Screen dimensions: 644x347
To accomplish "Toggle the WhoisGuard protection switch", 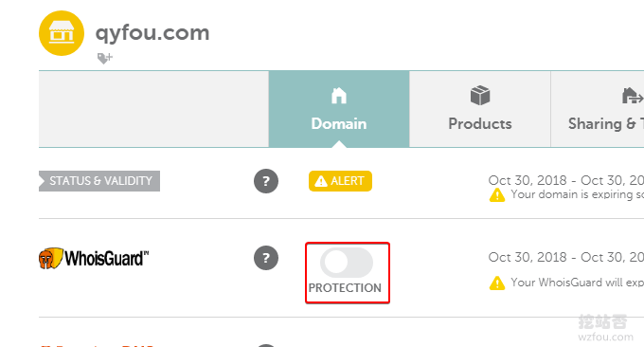I will [x=347, y=263].
